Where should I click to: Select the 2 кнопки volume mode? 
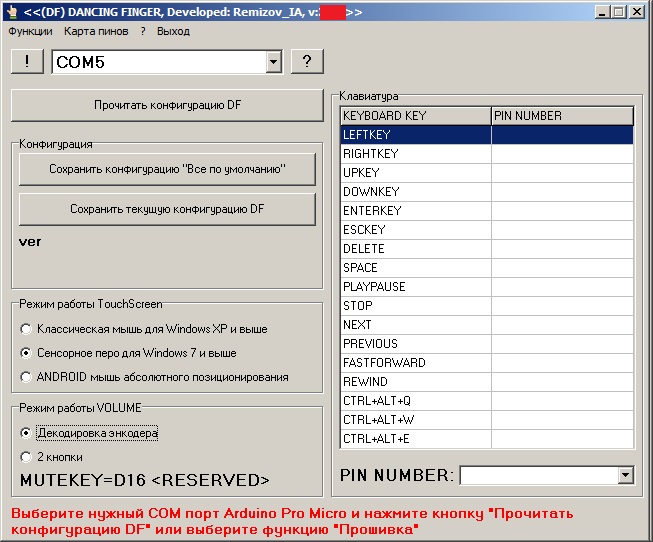point(26,457)
